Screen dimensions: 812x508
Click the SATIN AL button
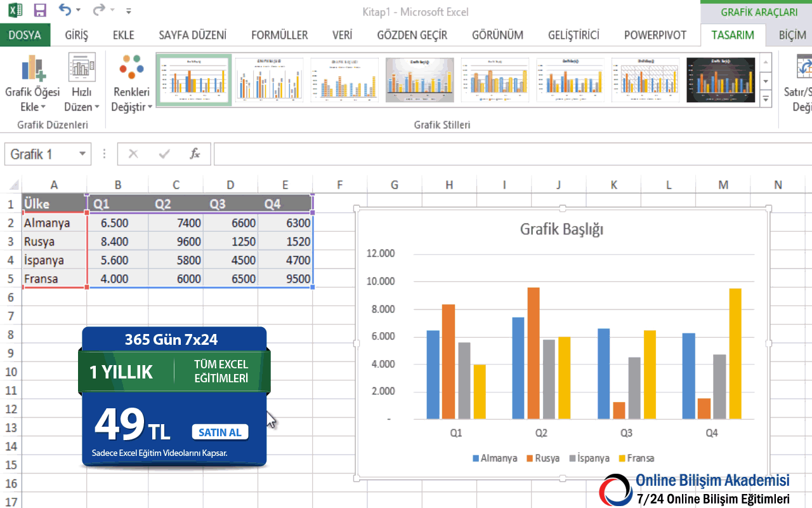click(x=220, y=432)
